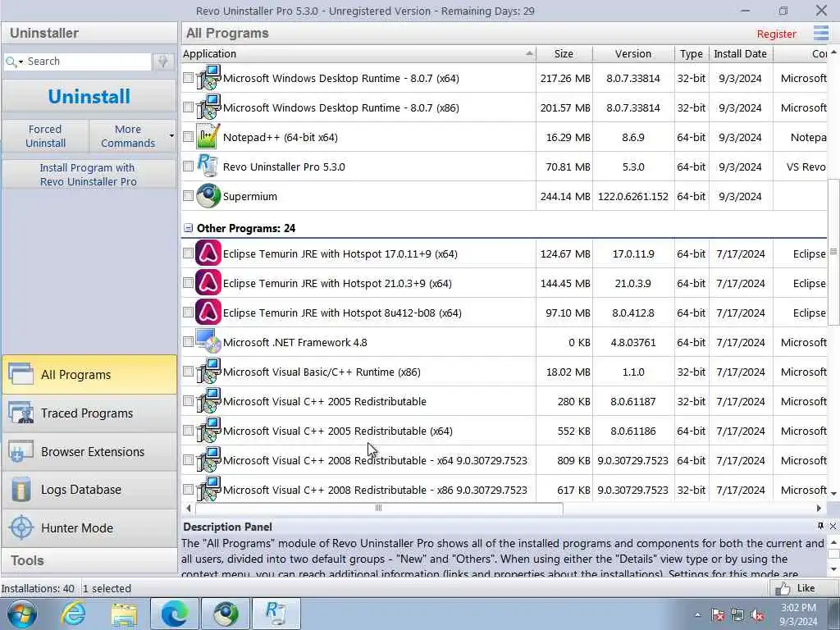Open File Explorer from taskbar
Image resolution: width=840 pixels, height=630 pixels.
pos(125,614)
